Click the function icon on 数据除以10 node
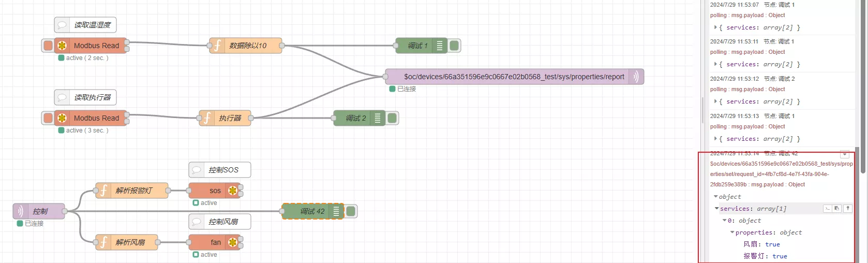 pyautogui.click(x=218, y=46)
